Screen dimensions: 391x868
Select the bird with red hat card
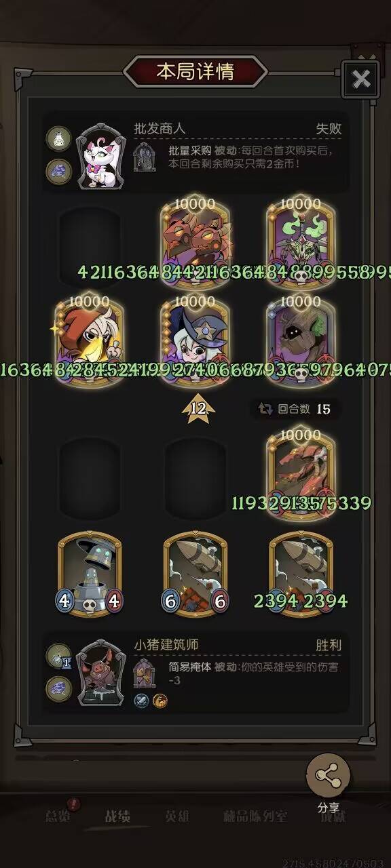click(x=90, y=342)
